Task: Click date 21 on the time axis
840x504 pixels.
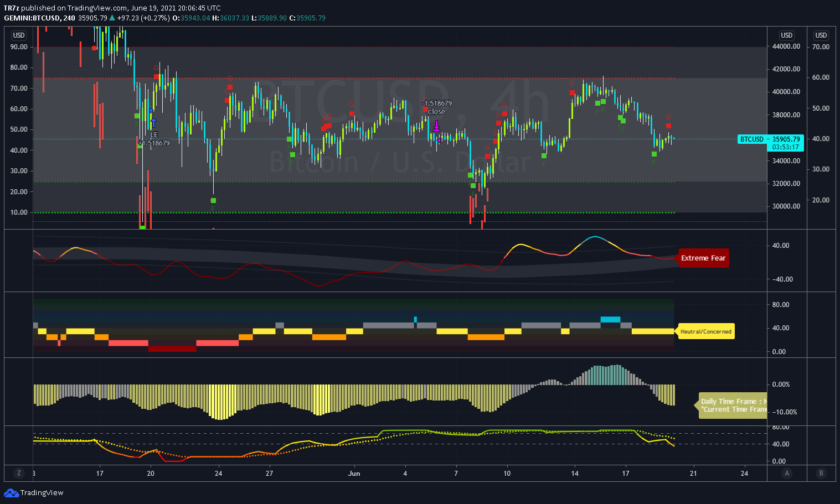Action: pos(693,473)
